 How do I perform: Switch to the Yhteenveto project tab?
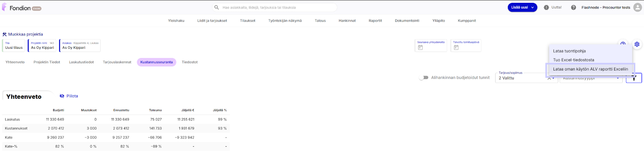click(15, 62)
